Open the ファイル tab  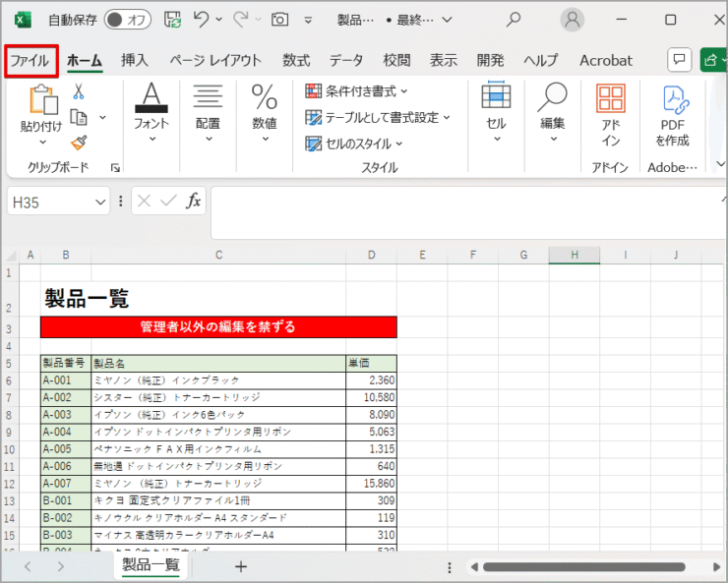pos(30,61)
